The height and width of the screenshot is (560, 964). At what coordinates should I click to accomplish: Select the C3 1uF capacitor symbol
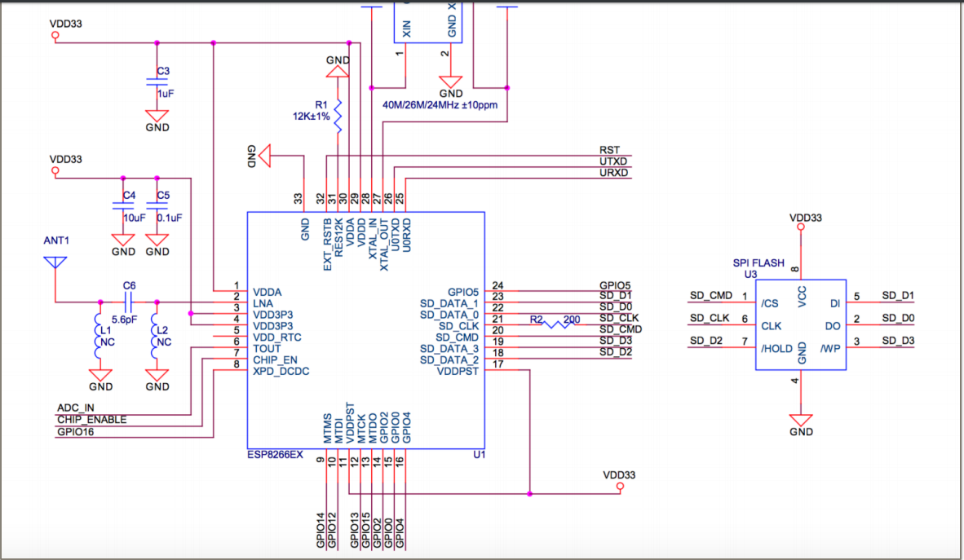[157, 82]
